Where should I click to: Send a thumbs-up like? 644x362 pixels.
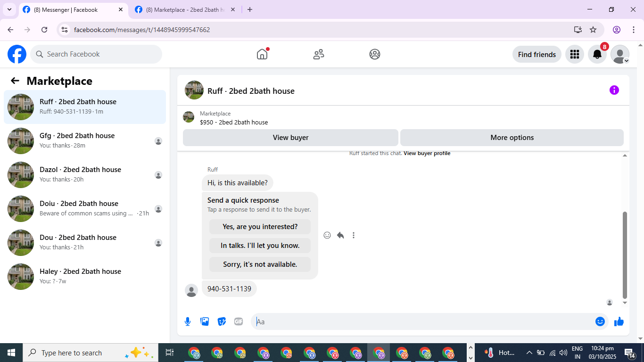[x=619, y=321]
